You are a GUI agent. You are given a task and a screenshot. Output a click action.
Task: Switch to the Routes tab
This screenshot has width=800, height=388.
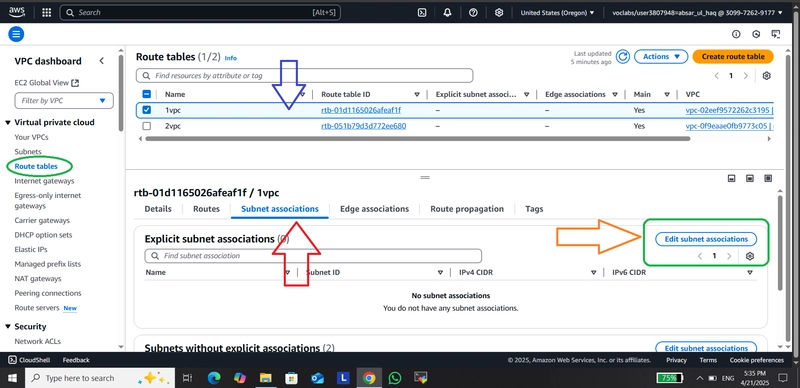(x=206, y=209)
